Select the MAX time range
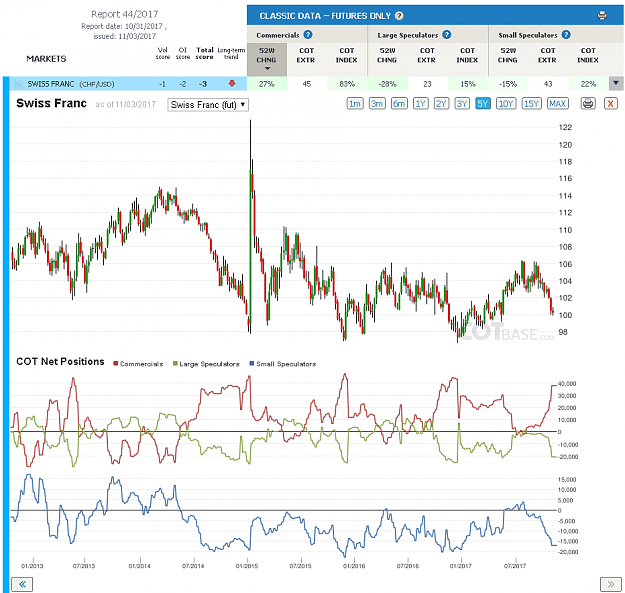The width and height of the screenshot is (625, 593). point(557,104)
